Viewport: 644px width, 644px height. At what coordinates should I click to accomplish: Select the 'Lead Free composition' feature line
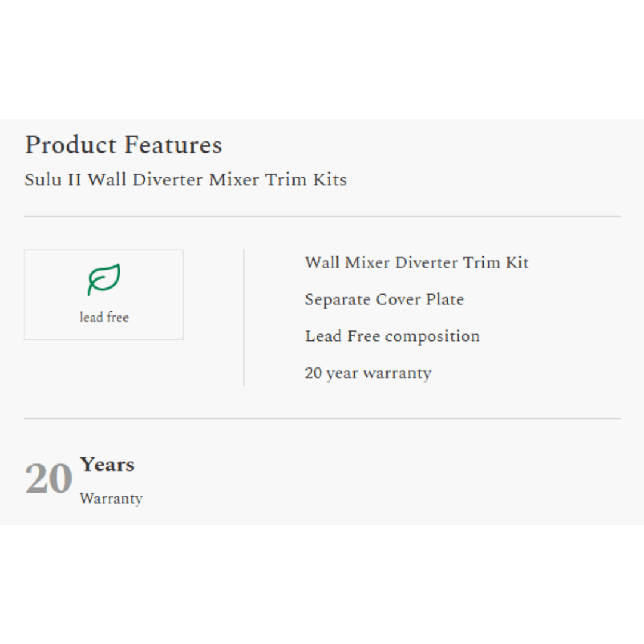tap(392, 336)
